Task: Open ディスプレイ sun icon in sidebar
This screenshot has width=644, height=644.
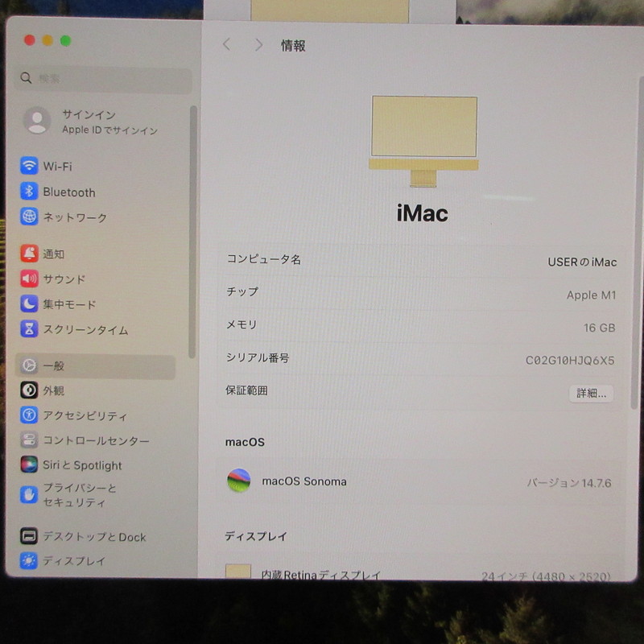Action: [29, 560]
